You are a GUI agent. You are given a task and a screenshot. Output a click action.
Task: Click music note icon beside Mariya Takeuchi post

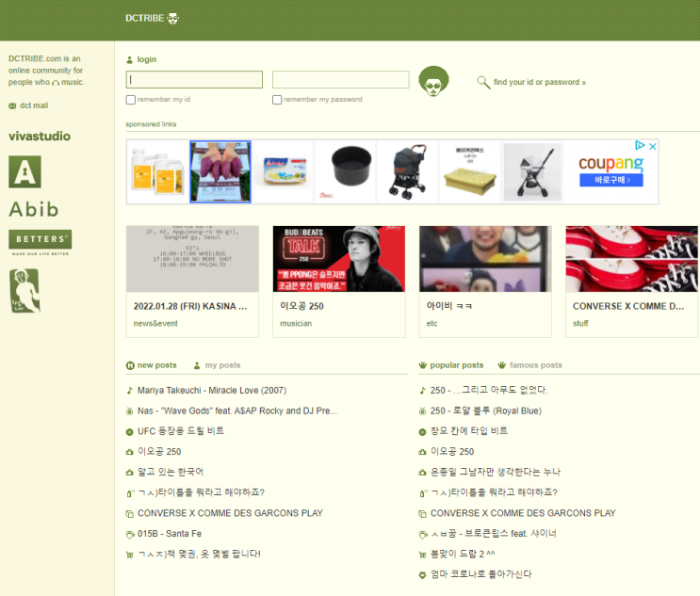tap(129, 391)
